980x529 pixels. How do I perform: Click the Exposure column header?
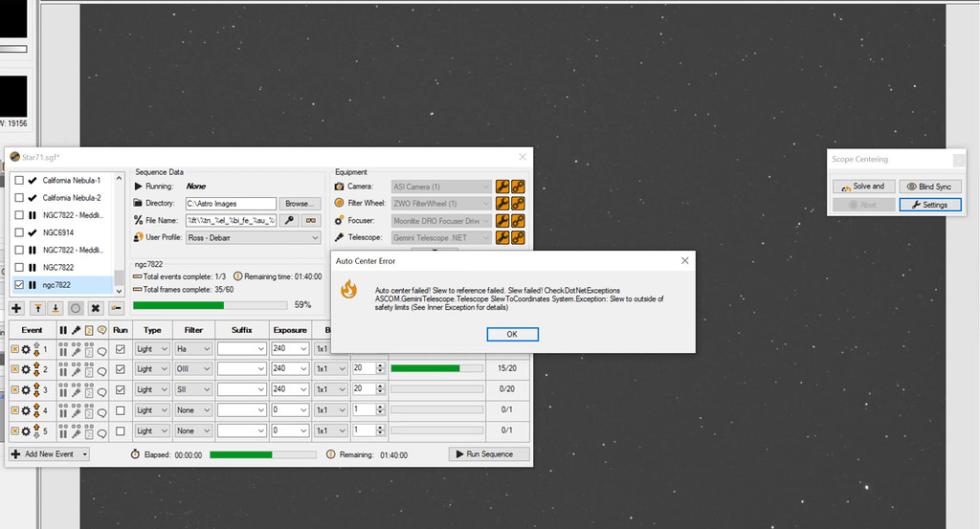coord(290,330)
